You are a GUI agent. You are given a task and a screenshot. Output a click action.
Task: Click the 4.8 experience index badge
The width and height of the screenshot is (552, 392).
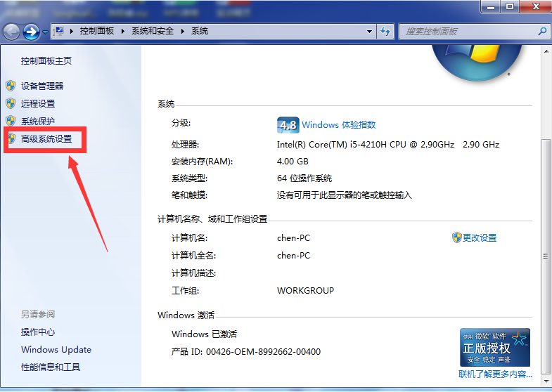point(288,125)
